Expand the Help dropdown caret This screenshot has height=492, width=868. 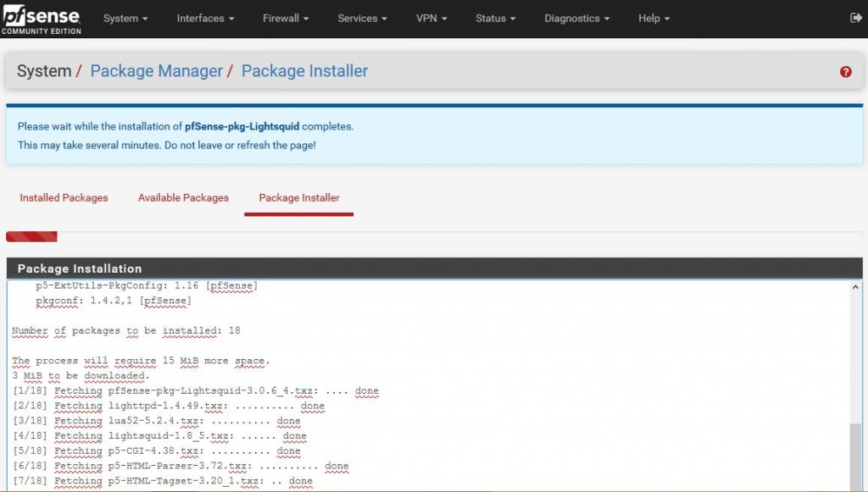click(x=670, y=18)
